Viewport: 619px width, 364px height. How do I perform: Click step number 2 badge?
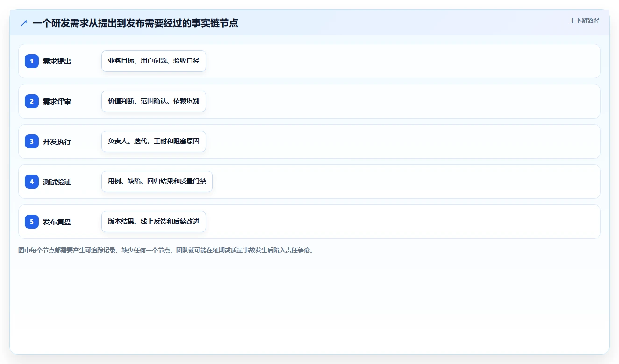[32, 101]
